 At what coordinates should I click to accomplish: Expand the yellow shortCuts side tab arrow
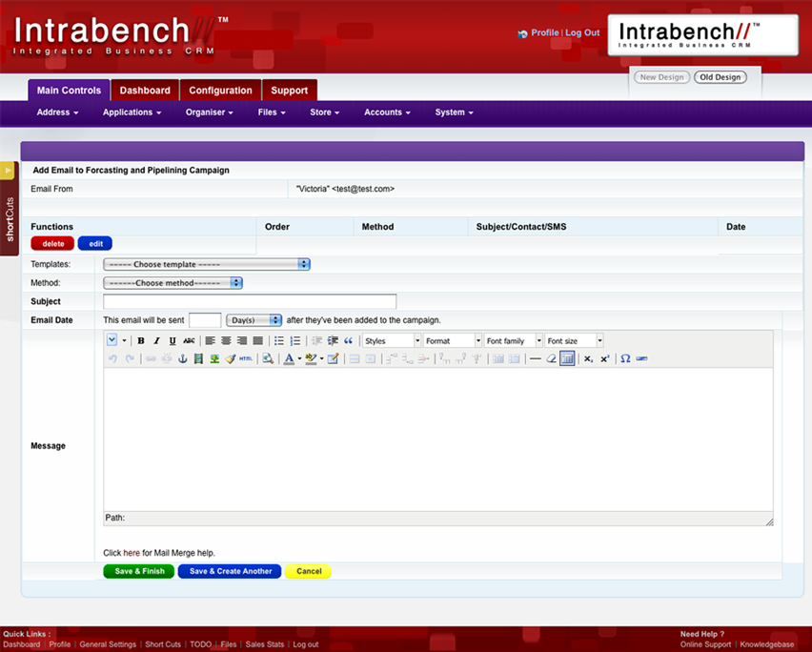pyautogui.click(x=8, y=171)
